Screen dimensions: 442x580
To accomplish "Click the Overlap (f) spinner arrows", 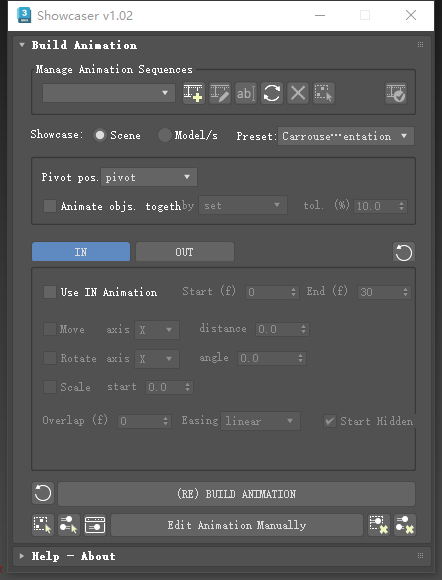I will (165, 421).
